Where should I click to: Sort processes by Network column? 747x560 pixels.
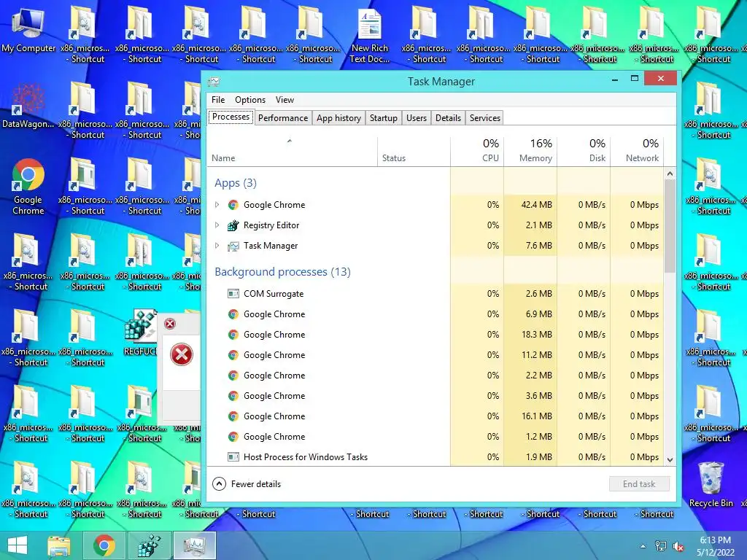637,152
